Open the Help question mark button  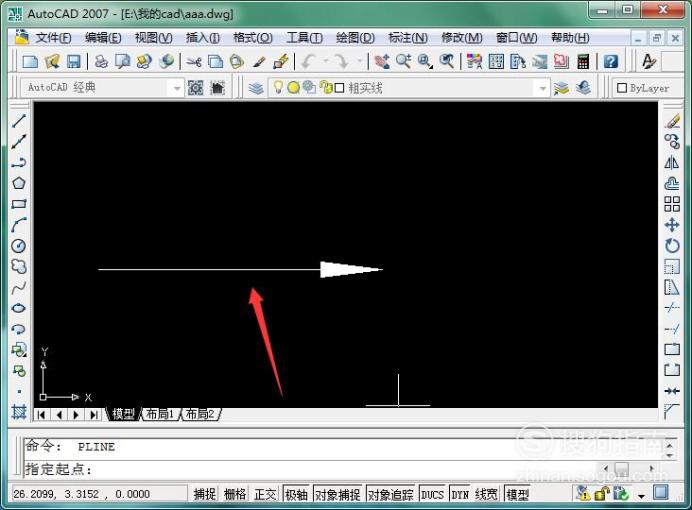(x=611, y=61)
